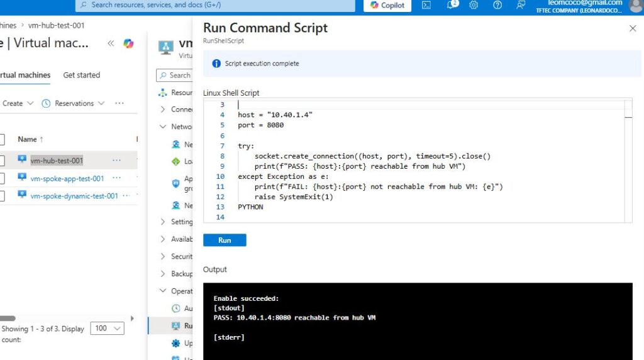This screenshot has width=644, height=360.
Task: Select the Virtual machines tab
Action: (25, 75)
